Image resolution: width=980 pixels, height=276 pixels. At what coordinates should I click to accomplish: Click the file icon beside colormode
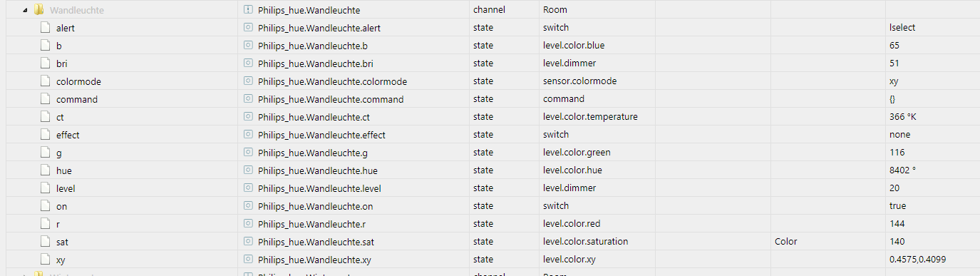[x=45, y=81]
